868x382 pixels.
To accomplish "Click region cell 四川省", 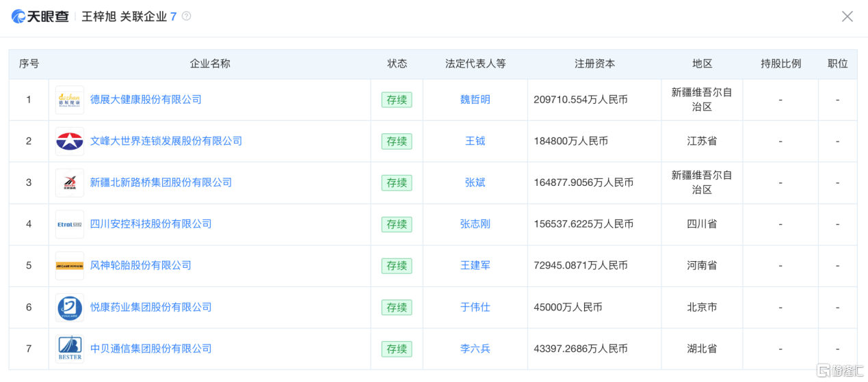I will 702,224.
